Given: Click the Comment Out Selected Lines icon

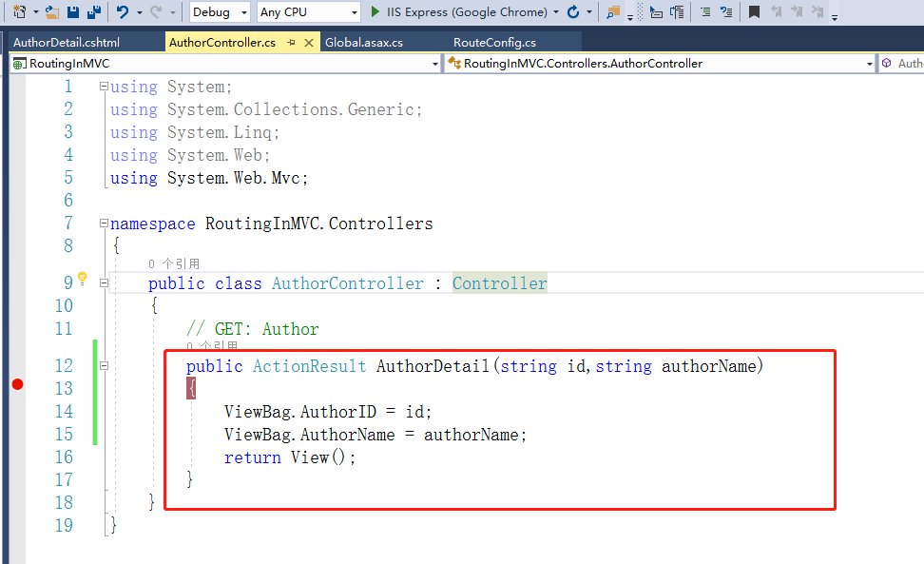Looking at the screenshot, I should click(x=726, y=11).
